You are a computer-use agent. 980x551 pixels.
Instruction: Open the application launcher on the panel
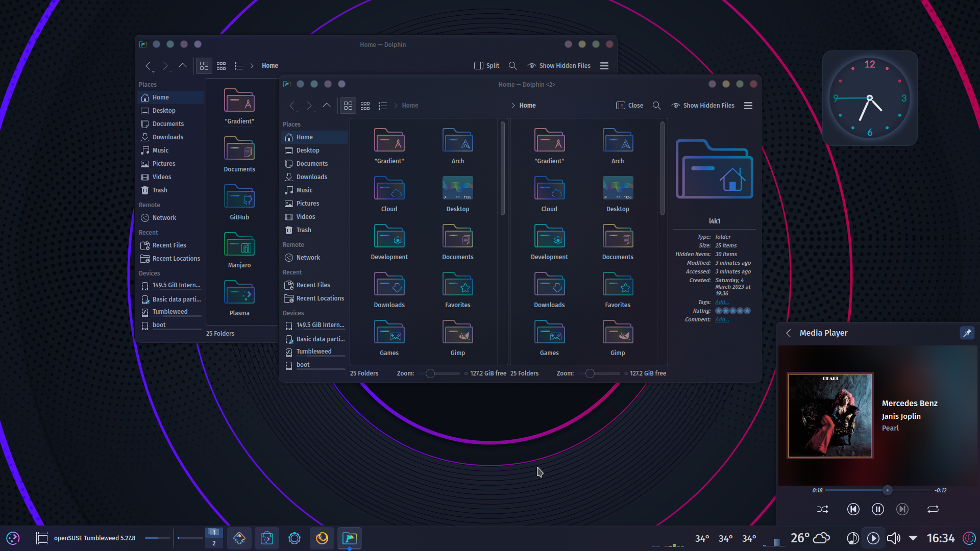[13, 538]
